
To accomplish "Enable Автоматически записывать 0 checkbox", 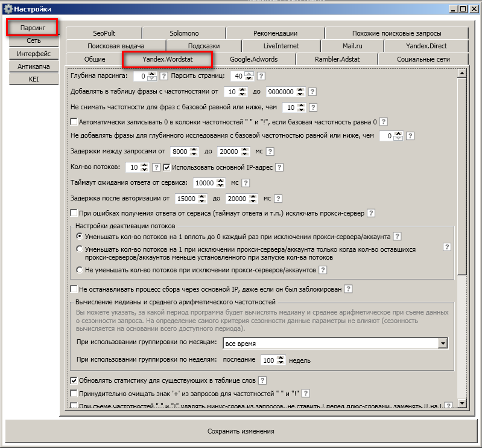I will 74,122.
